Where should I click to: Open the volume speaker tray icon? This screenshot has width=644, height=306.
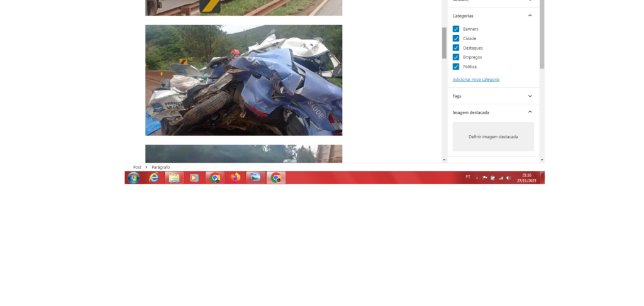[509, 178]
